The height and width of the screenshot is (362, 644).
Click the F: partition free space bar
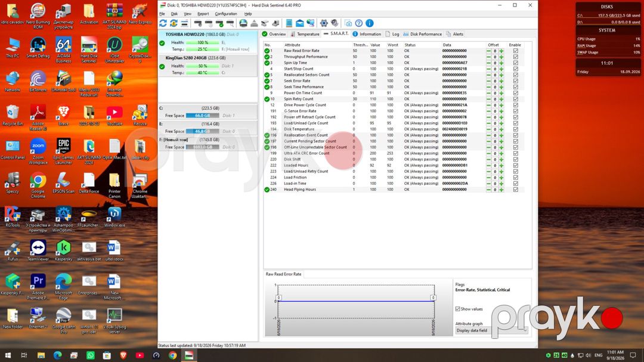click(x=203, y=147)
